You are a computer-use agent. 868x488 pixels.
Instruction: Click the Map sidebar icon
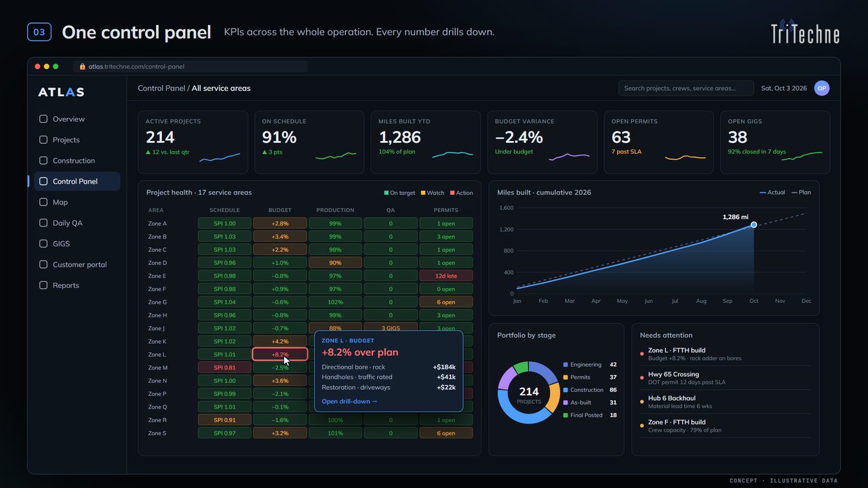43,202
